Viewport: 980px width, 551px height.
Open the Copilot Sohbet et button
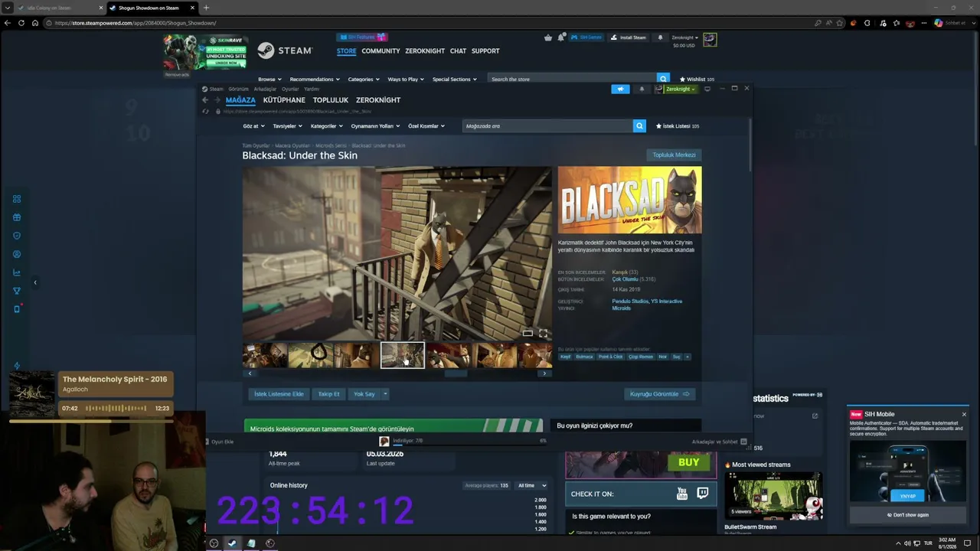tap(949, 23)
